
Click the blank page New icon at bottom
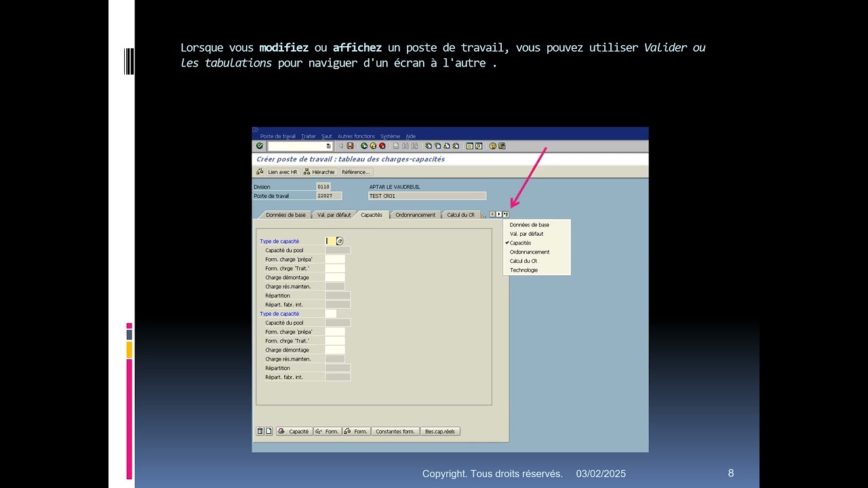(x=269, y=431)
